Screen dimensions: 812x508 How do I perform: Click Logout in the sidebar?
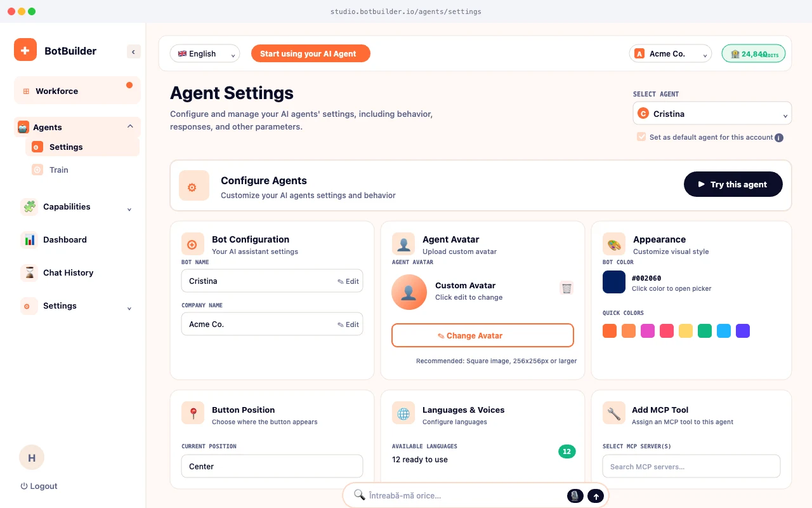(x=39, y=486)
